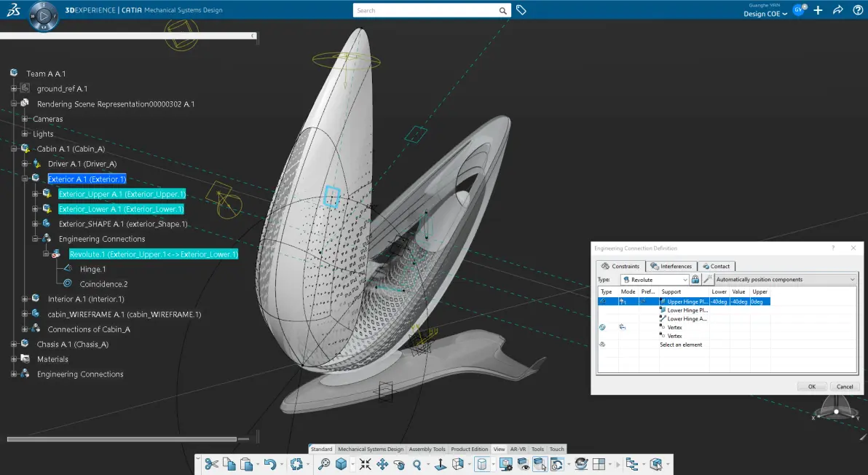Click the tag icon next to search
The image size is (868, 475).
point(521,10)
